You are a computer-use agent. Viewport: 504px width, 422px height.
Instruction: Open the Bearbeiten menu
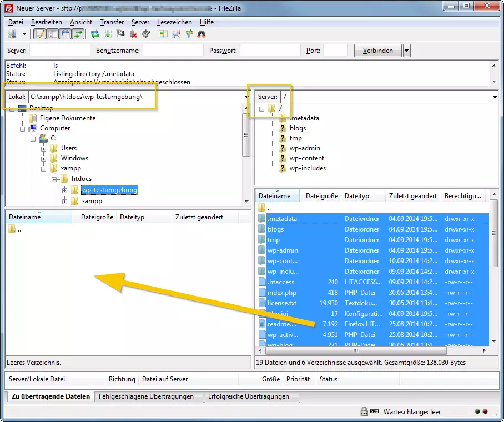[47, 22]
